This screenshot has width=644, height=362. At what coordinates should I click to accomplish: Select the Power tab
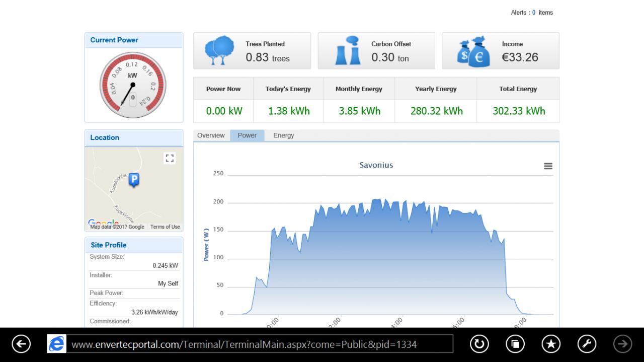pos(247,135)
